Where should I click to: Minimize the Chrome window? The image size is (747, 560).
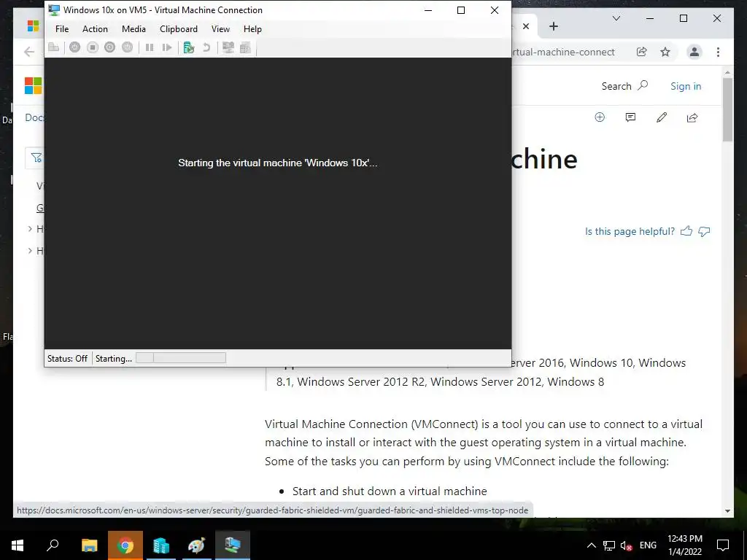point(650,18)
